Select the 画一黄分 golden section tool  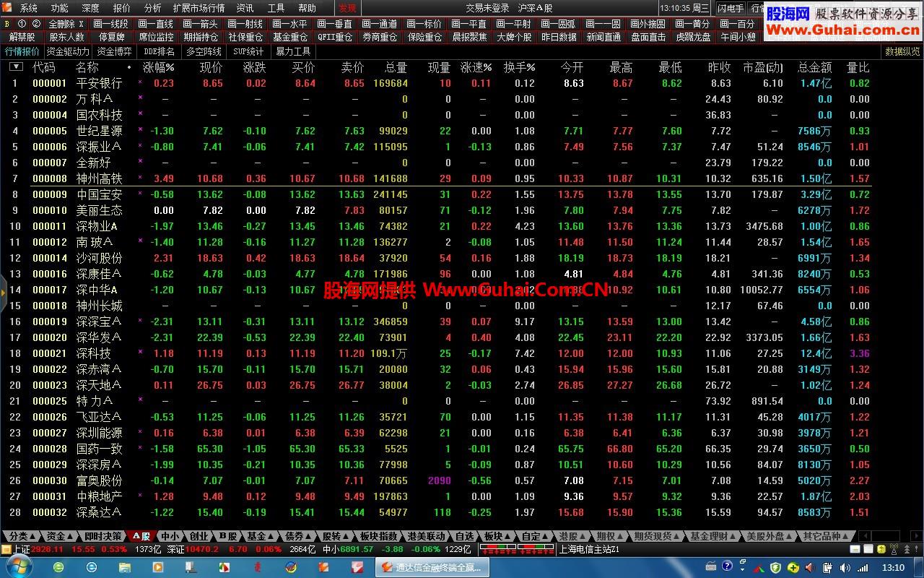coord(693,24)
